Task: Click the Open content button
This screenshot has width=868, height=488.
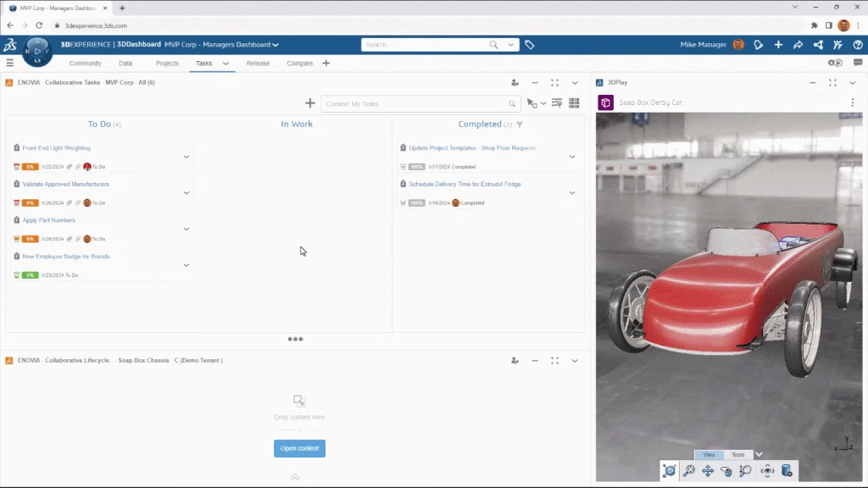Action: click(299, 448)
